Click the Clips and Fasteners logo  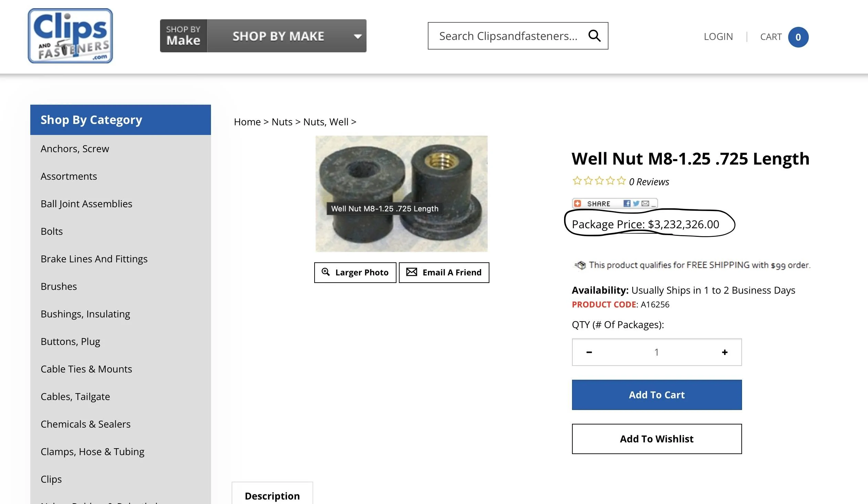tap(70, 36)
